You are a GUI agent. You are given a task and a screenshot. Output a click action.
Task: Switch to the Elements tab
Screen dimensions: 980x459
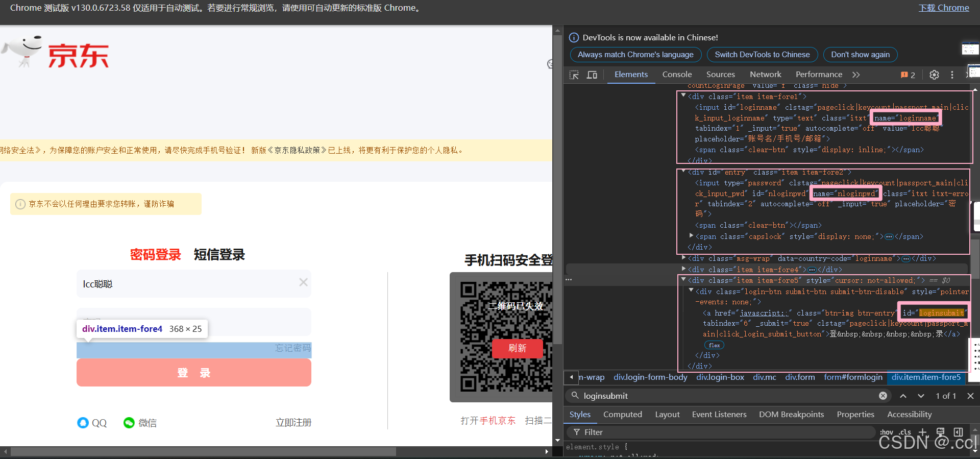(631, 75)
